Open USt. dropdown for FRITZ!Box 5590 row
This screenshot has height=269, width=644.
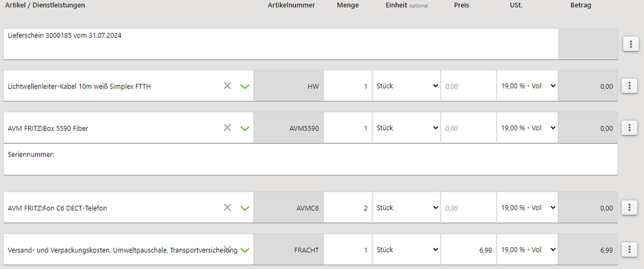(527, 127)
